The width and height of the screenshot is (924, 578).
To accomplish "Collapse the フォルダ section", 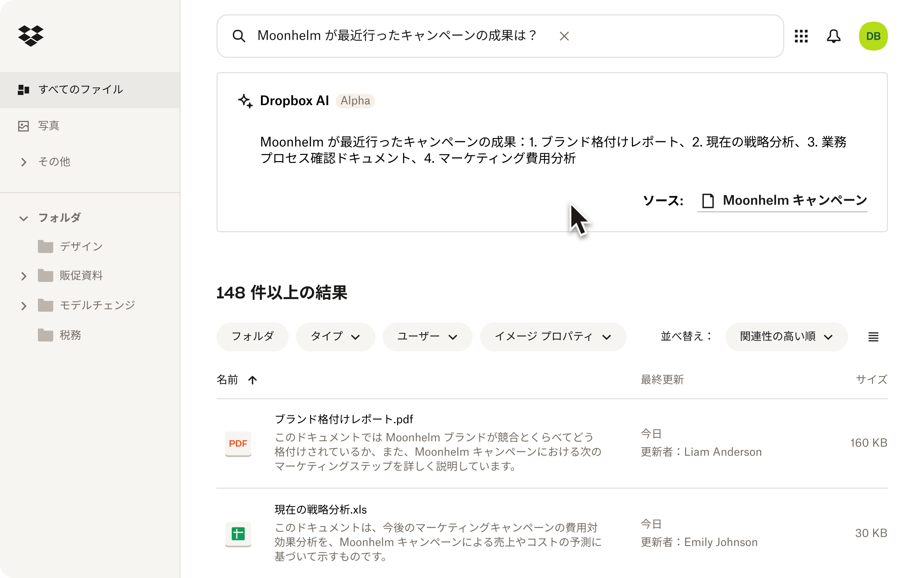I will (x=24, y=218).
